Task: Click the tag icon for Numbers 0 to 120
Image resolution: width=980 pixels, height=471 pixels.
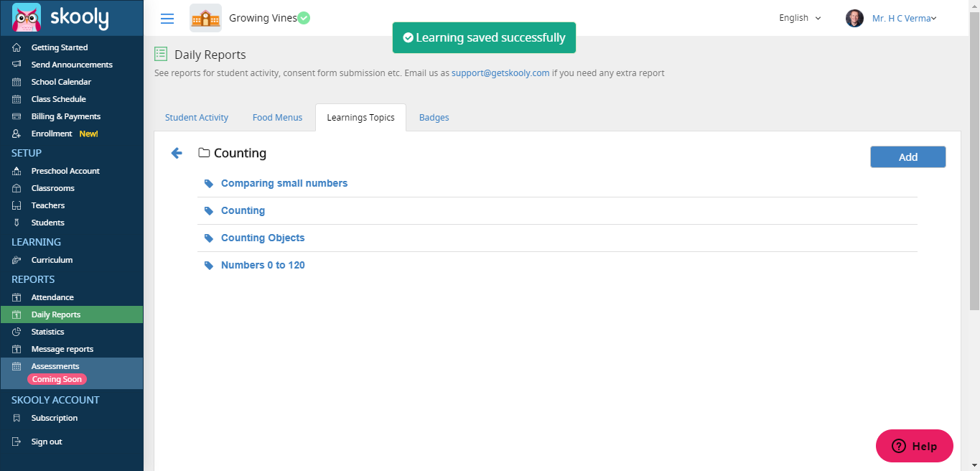Action: 209,266
